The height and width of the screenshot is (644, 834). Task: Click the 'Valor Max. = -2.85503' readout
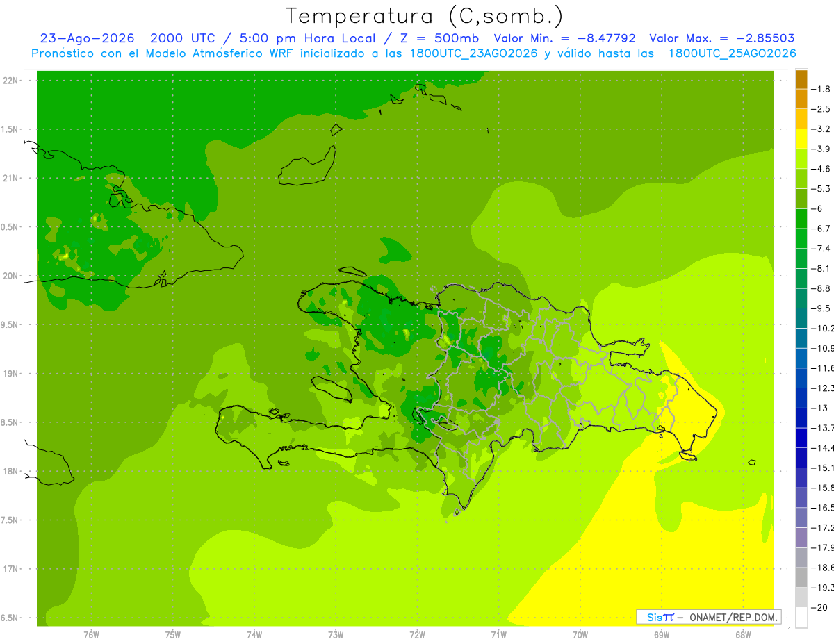[721, 38]
